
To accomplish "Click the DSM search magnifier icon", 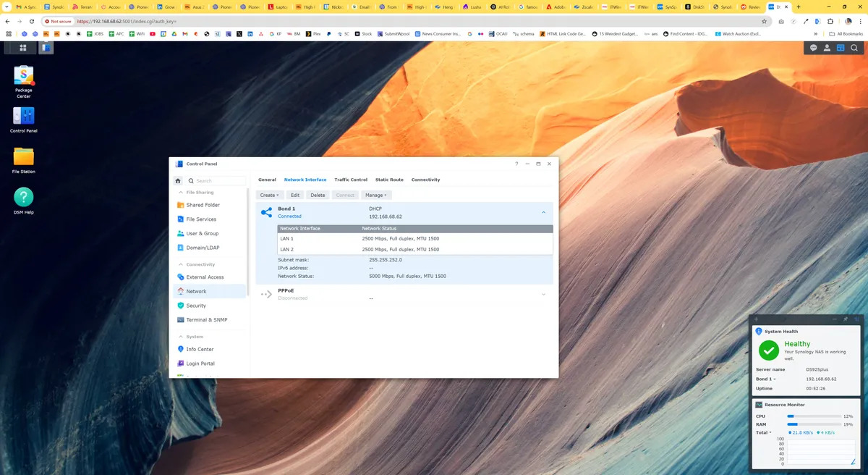I will (854, 48).
